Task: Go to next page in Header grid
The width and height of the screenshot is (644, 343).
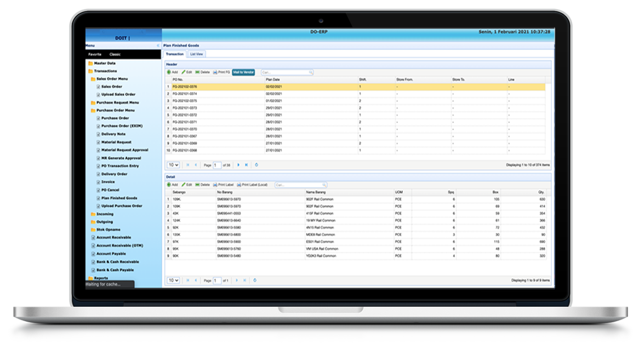Action: coord(238,165)
